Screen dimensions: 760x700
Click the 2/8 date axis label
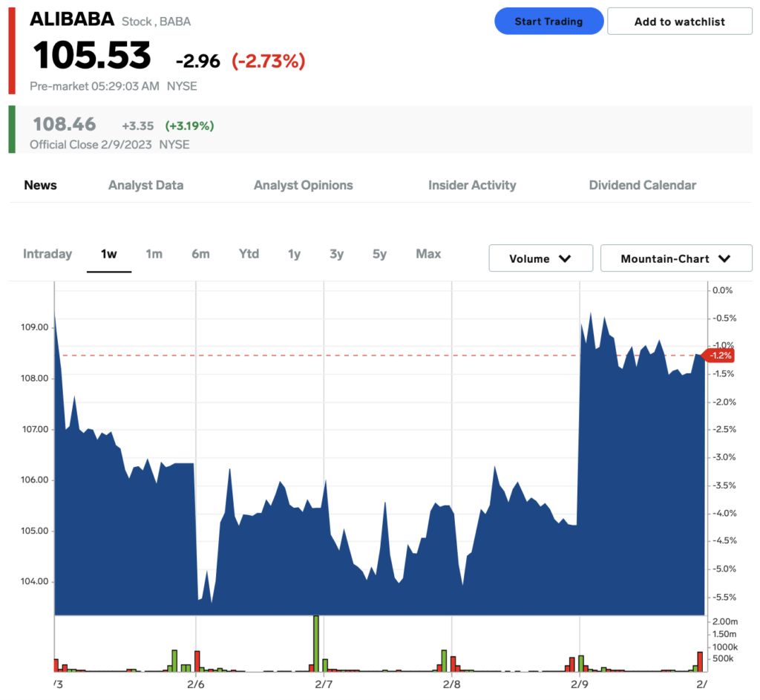452,684
